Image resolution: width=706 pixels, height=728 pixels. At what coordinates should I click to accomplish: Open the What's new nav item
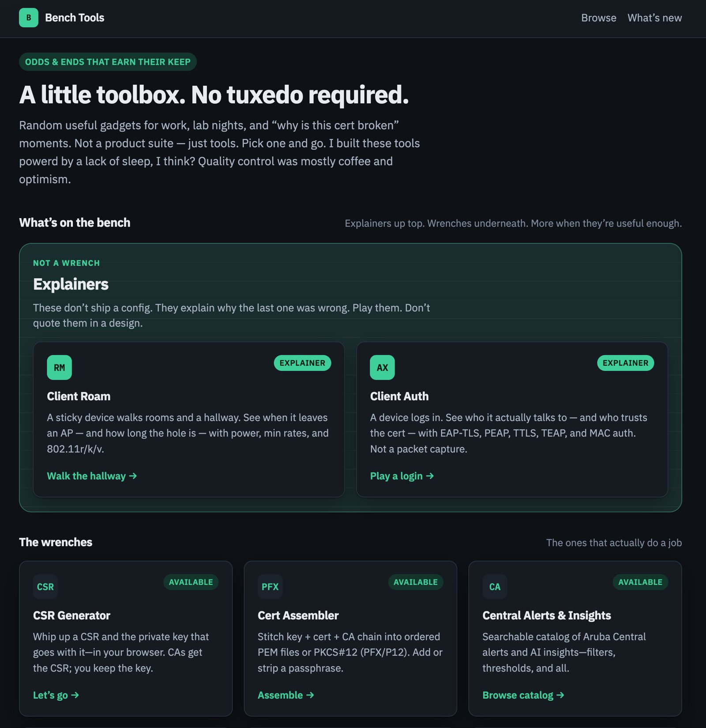(x=654, y=18)
